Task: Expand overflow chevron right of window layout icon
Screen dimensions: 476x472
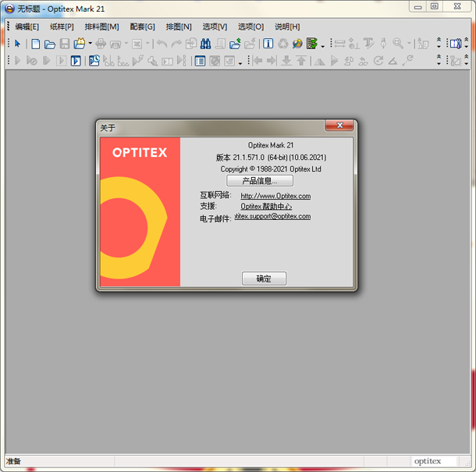Action: pyautogui.click(x=467, y=43)
